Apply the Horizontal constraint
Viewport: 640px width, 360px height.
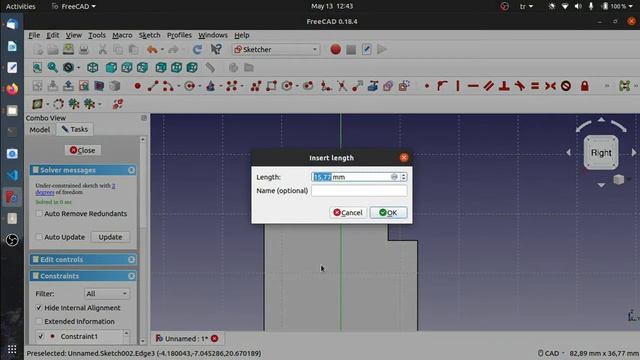click(473, 86)
